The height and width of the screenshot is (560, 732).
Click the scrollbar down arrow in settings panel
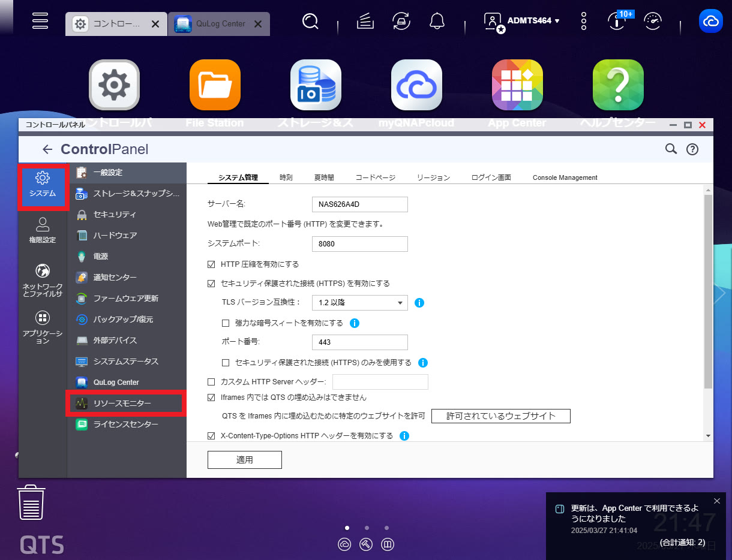tap(708, 436)
